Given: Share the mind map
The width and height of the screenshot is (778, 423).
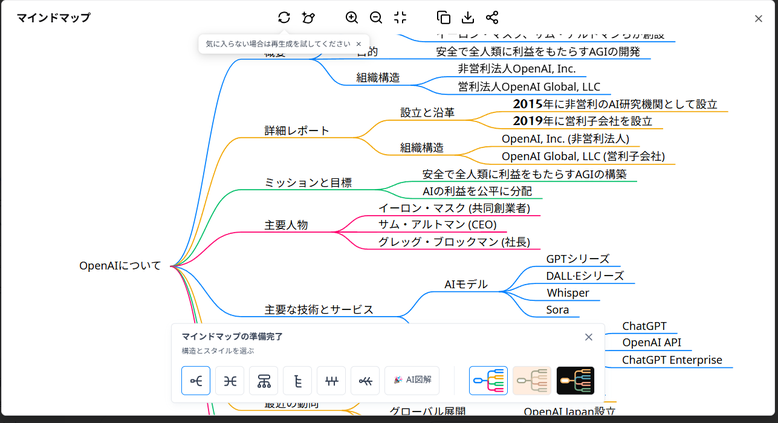Looking at the screenshot, I should click(492, 18).
